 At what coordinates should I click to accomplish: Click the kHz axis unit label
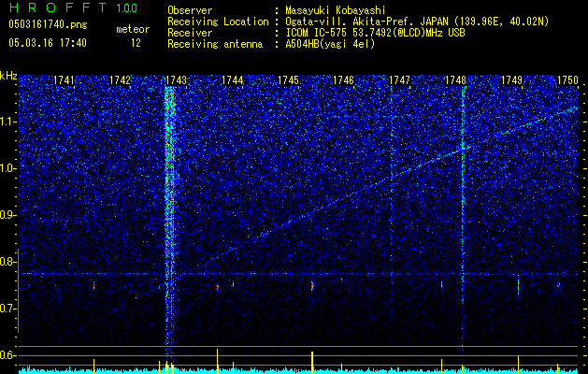8,76
